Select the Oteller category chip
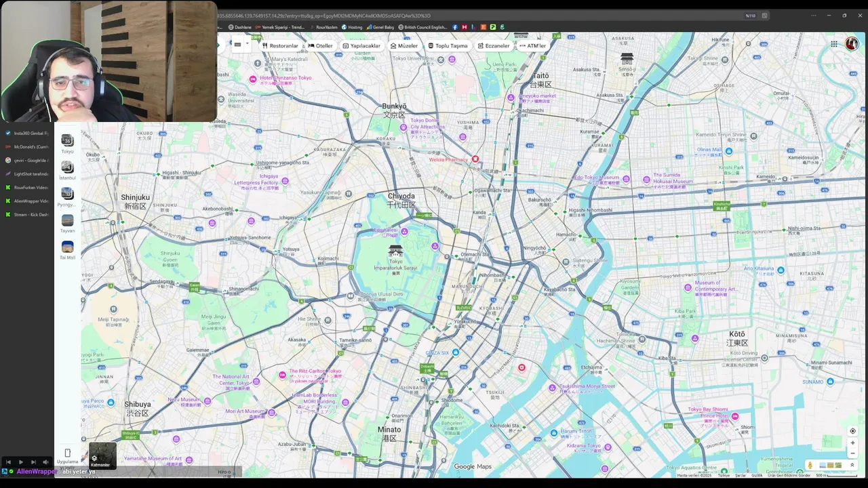This screenshot has width=868, height=488. click(320, 46)
